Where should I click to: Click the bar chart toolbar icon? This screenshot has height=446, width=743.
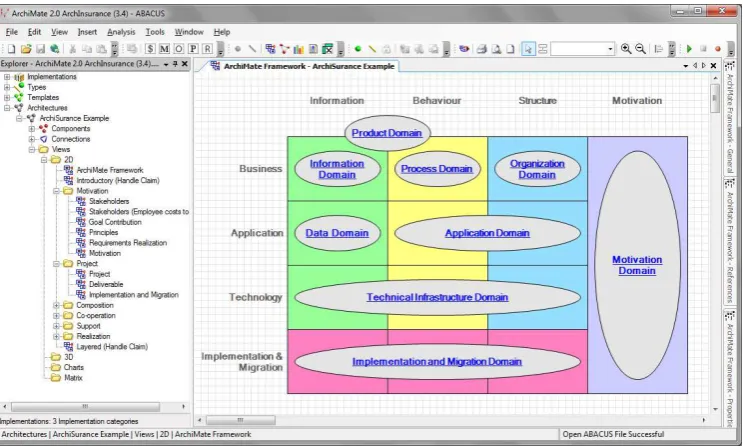coord(299,49)
